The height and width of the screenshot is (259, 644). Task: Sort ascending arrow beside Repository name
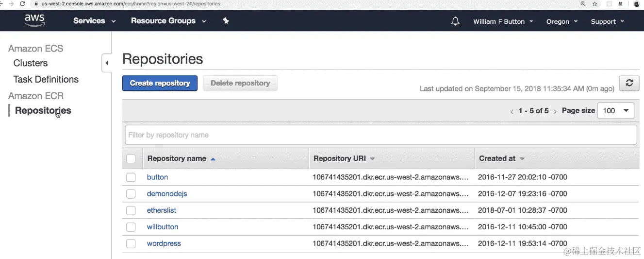click(213, 159)
